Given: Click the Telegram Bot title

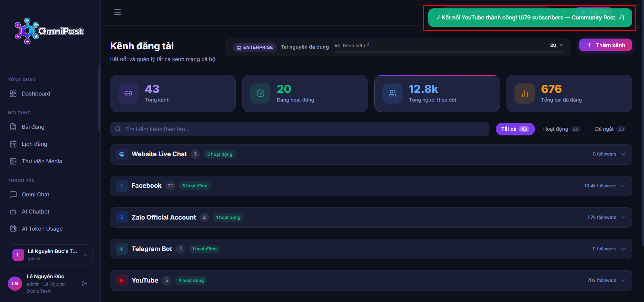Looking at the screenshot, I should (152, 249).
